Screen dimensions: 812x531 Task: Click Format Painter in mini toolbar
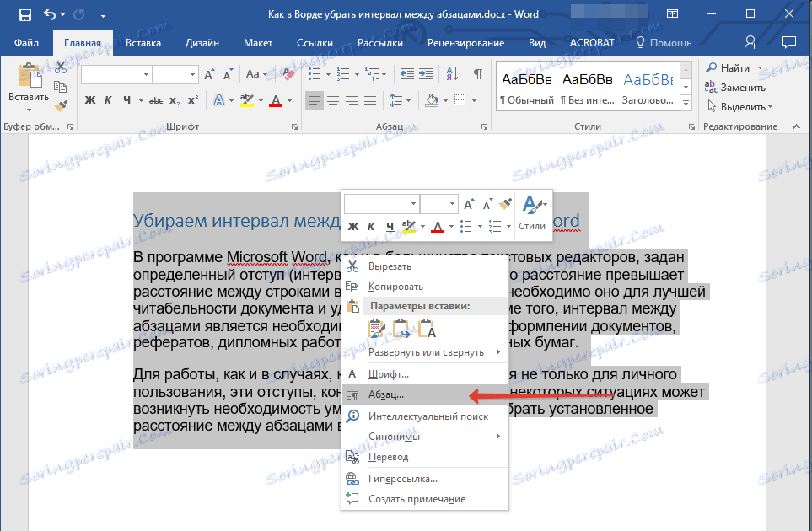tap(505, 204)
